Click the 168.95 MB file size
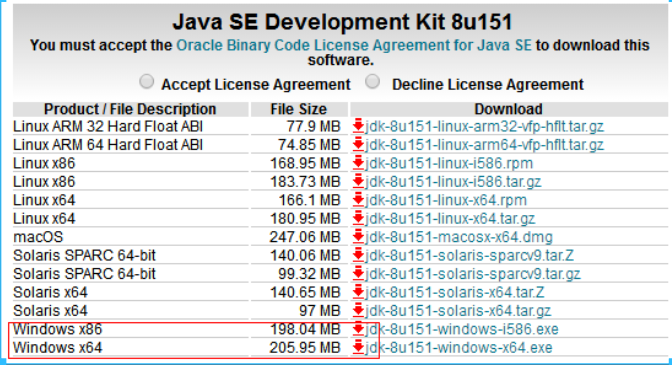The height and width of the screenshot is (365, 672). click(305, 163)
